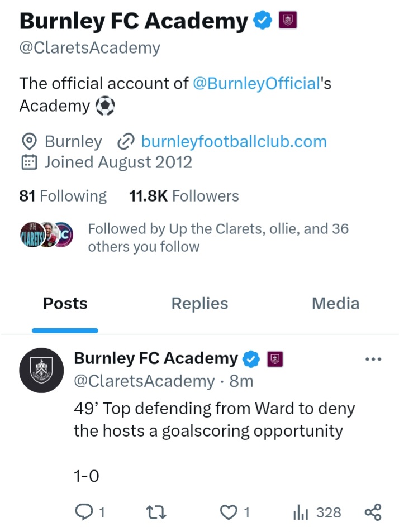Open the 81 Following list
Image resolution: width=399 pixels, height=532 pixels.
coord(63,196)
